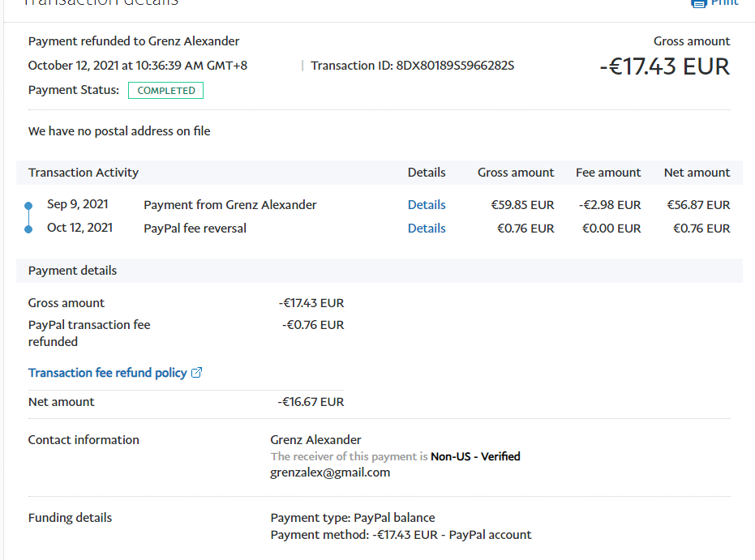Open Details for Payment from Grenz Alexander
The height and width of the screenshot is (560, 755).
(x=427, y=205)
